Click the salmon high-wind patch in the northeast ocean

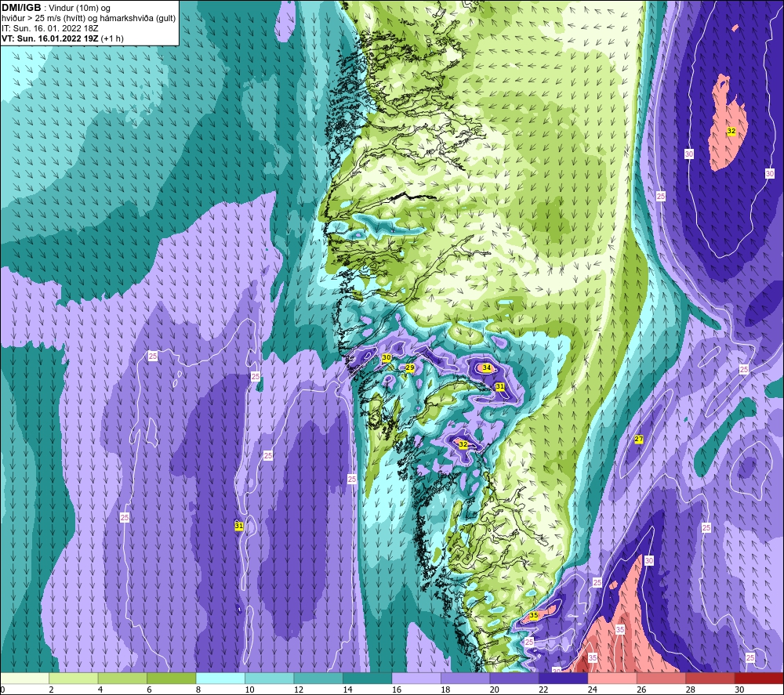(728, 122)
